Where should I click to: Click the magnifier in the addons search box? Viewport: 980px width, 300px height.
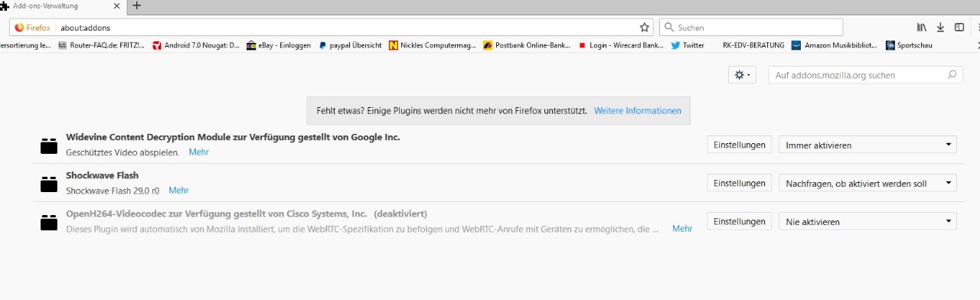[952, 75]
